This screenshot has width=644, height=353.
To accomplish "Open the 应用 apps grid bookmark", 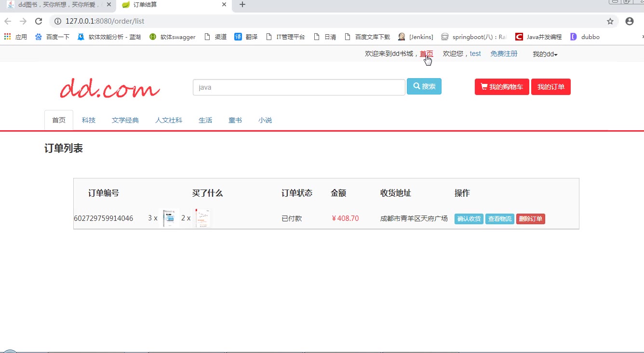I will coord(15,37).
